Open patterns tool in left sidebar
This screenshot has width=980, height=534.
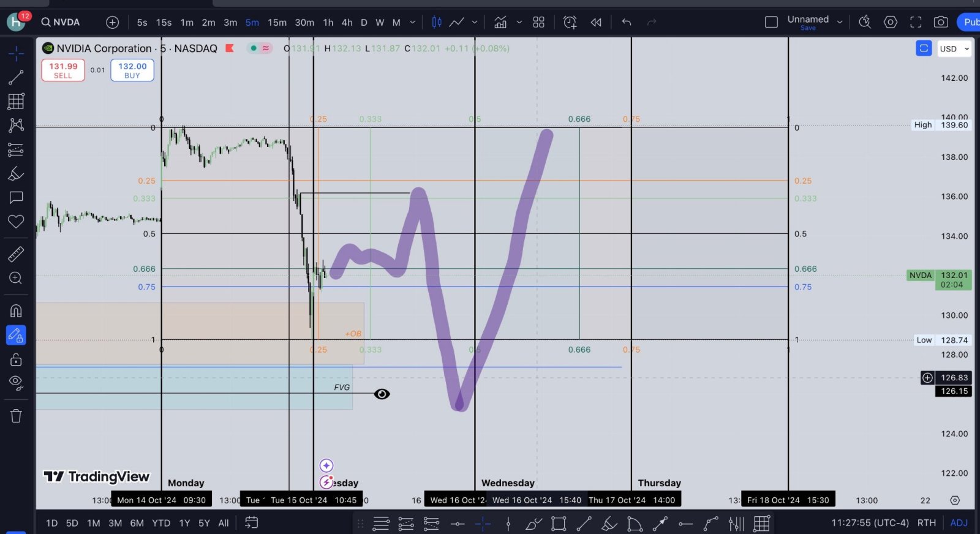(x=16, y=125)
